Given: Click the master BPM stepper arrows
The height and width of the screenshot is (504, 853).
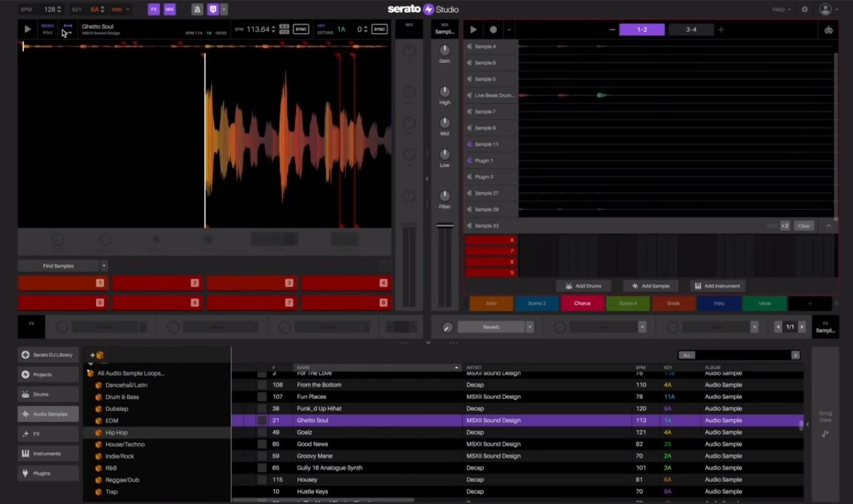Looking at the screenshot, I should pyautogui.click(x=60, y=9).
